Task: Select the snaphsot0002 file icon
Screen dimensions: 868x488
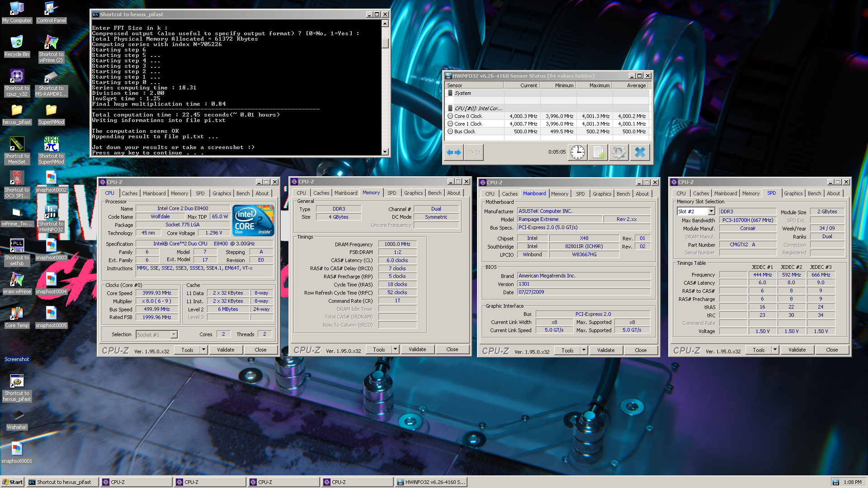Action: click(x=51, y=182)
